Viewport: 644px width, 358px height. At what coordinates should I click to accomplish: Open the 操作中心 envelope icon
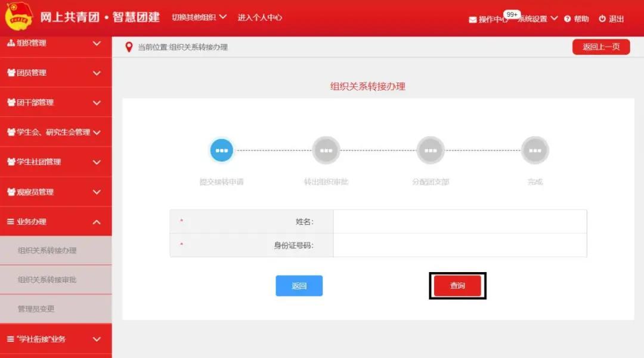(473, 19)
